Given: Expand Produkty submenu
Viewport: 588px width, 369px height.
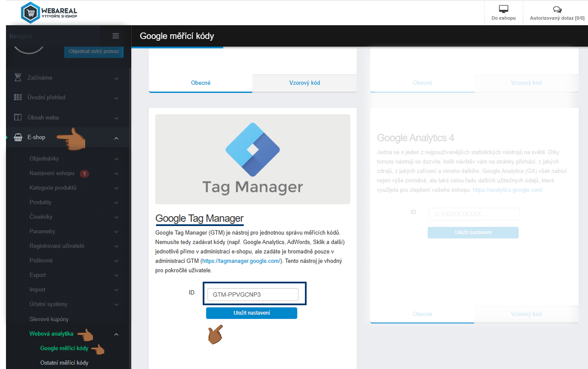Looking at the screenshot, I should tap(116, 203).
